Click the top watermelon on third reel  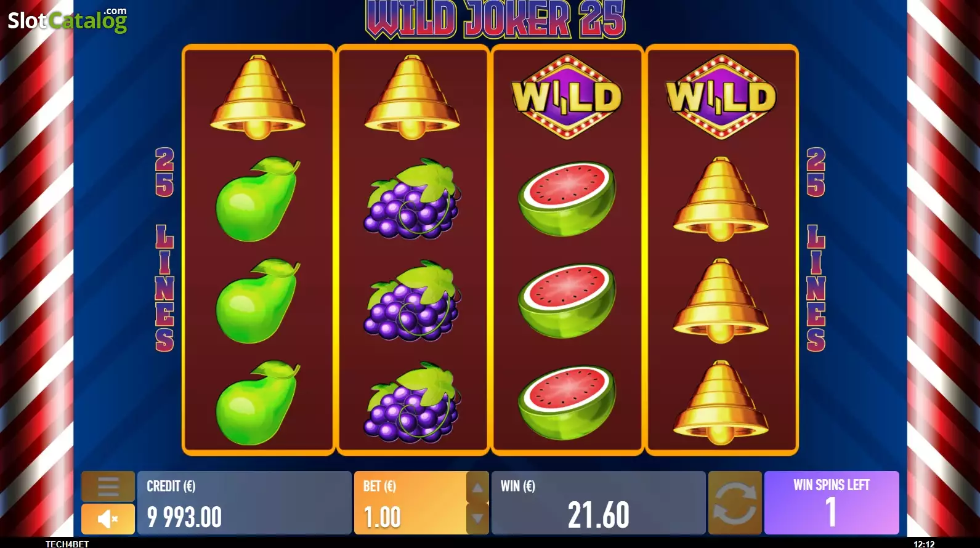click(x=567, y=198)
